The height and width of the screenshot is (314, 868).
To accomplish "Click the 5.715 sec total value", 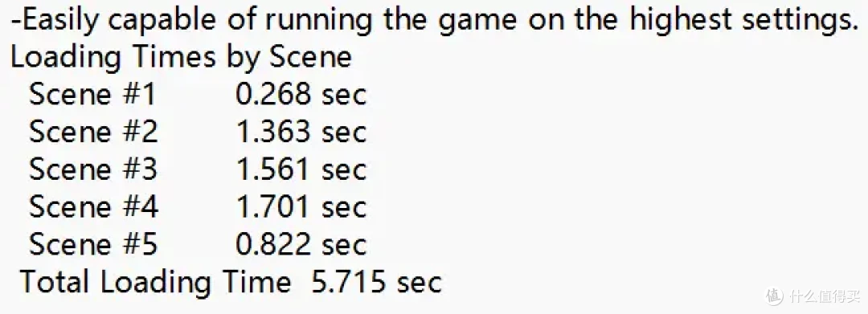I will (x=376, y=282).
